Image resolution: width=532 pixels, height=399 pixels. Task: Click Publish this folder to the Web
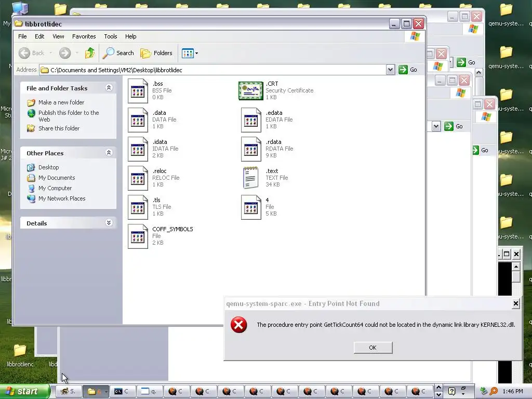[x=69, y=116]
